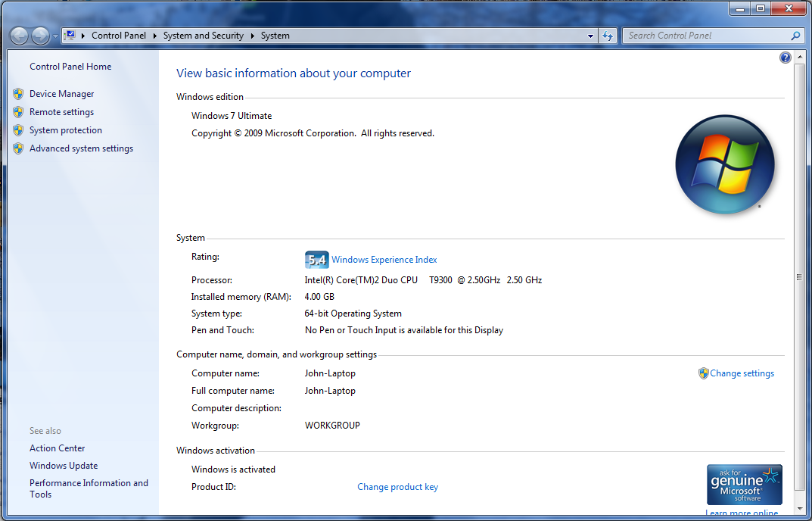The height and width of the screenshot is (521, 812).
Task: Open System and Security from the breadcrumb
Action: point(203,36)
